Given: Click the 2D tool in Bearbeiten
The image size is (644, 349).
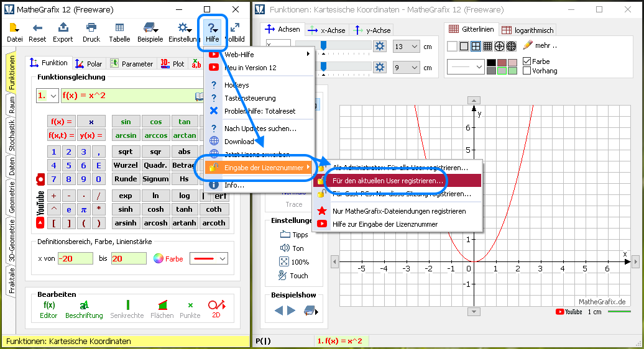Looking at the screenshot, I should click(216, 310).
